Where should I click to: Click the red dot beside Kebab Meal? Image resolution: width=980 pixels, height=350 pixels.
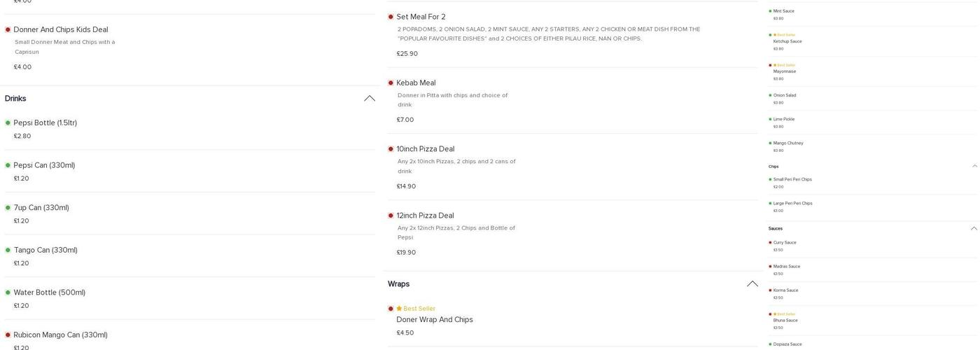(391, 83)
